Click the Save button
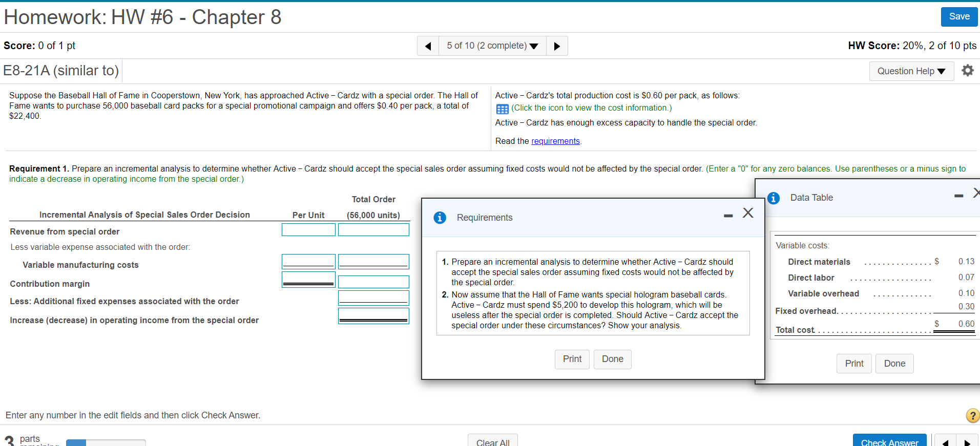Screen dimensions: 980x446 [959, 16]
